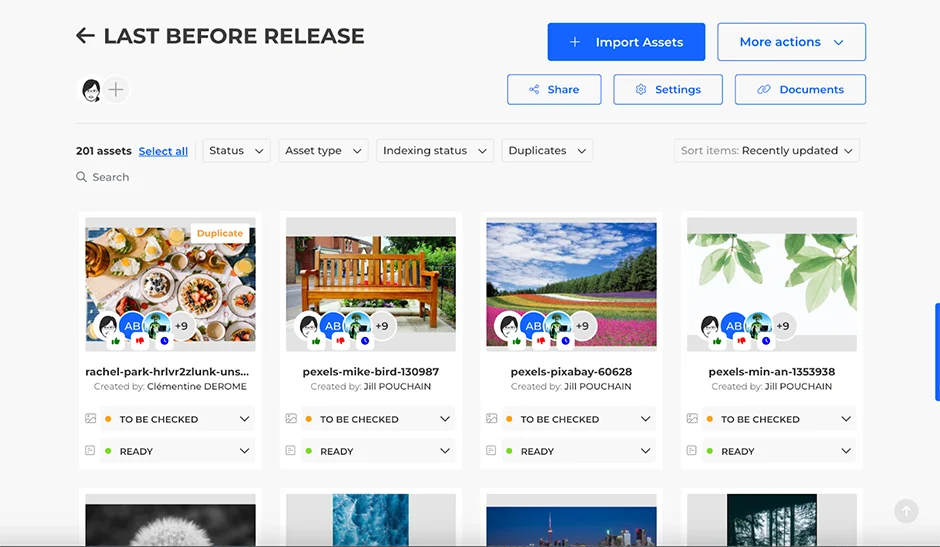Click clock pending icon on pexels-min-an image
The width and height of the screenshot is (940, 547).
pyautogui.click(x=766, y=341)
